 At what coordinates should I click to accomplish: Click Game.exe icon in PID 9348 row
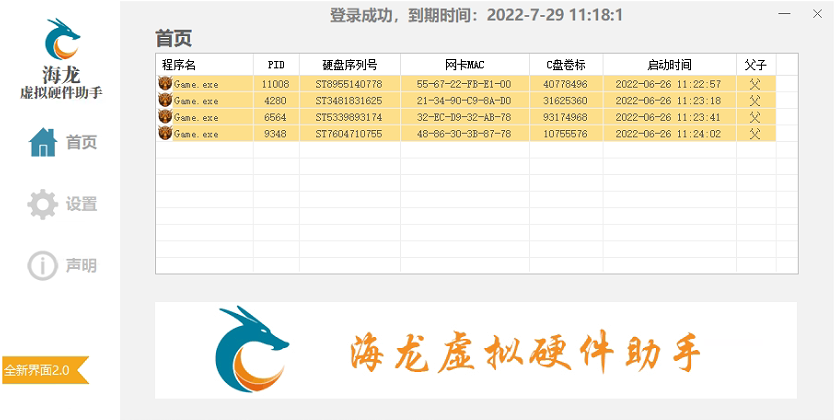pos(165,133)
